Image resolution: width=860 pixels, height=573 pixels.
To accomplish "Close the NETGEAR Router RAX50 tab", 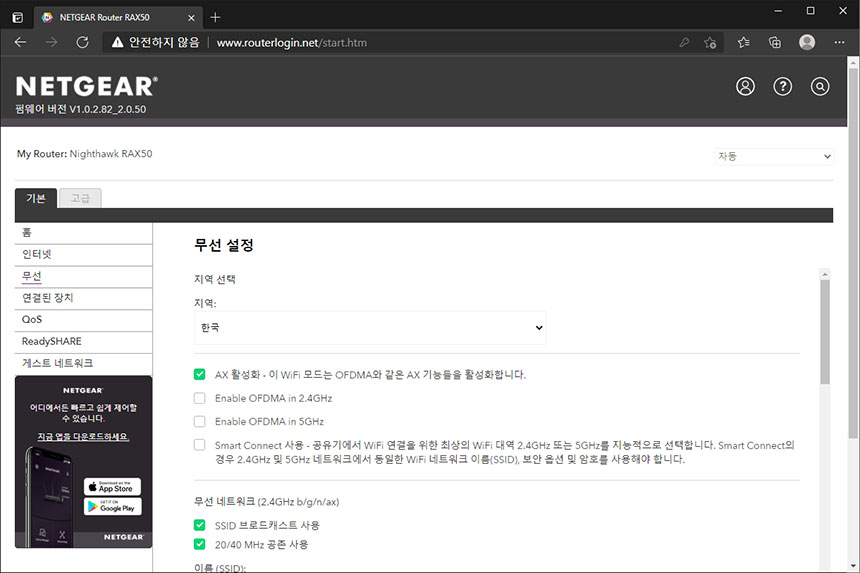I will pos(191,18).
